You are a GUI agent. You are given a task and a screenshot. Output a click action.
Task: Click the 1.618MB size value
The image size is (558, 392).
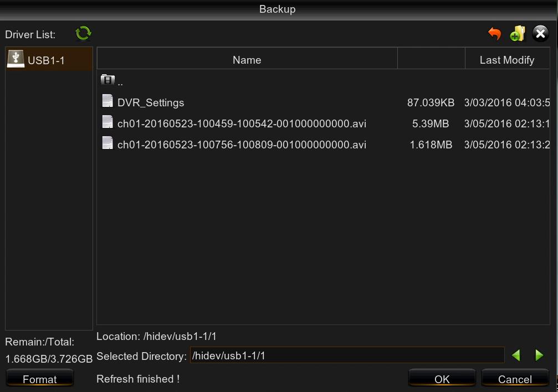click(x=431, y=145)
